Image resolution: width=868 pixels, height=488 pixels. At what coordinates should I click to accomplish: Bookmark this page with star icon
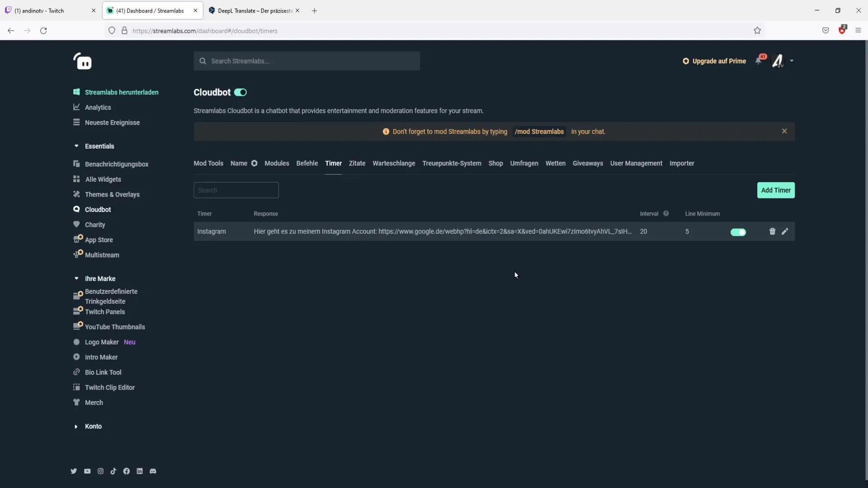(757, 31)
